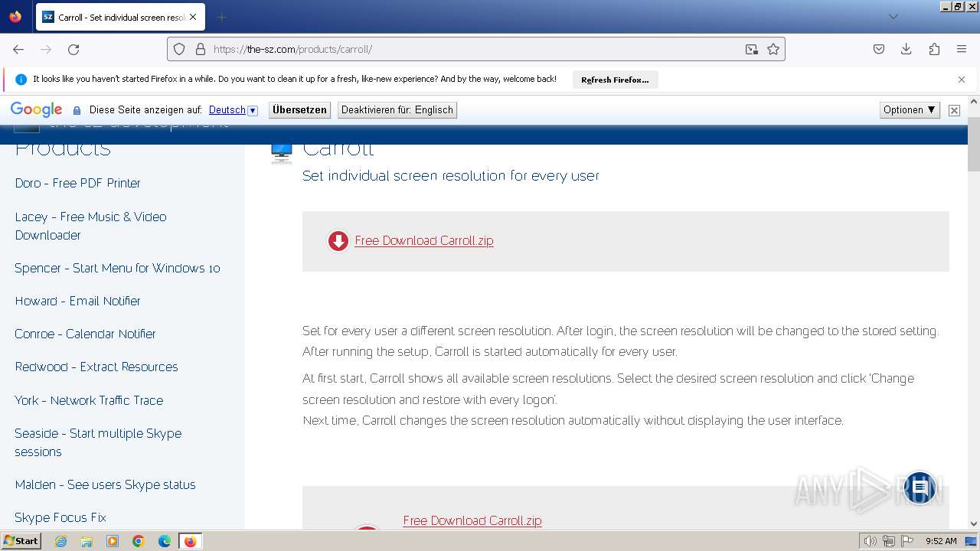Open a new tab with plus button
This screenshot has width=980, height=551.
pos(222,17)
